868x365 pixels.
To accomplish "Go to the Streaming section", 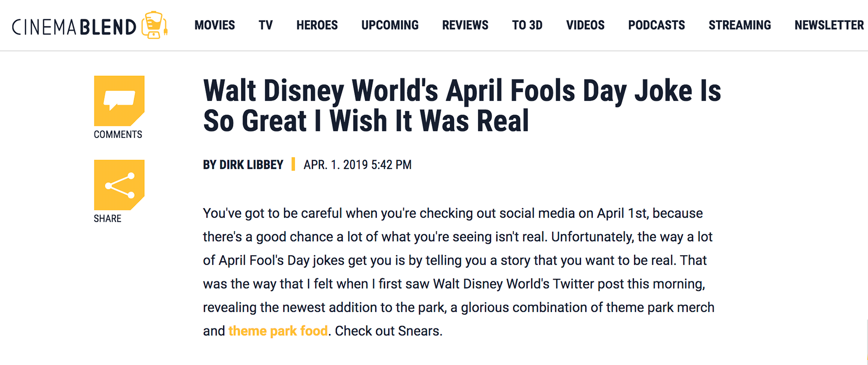I will (740, 25).
